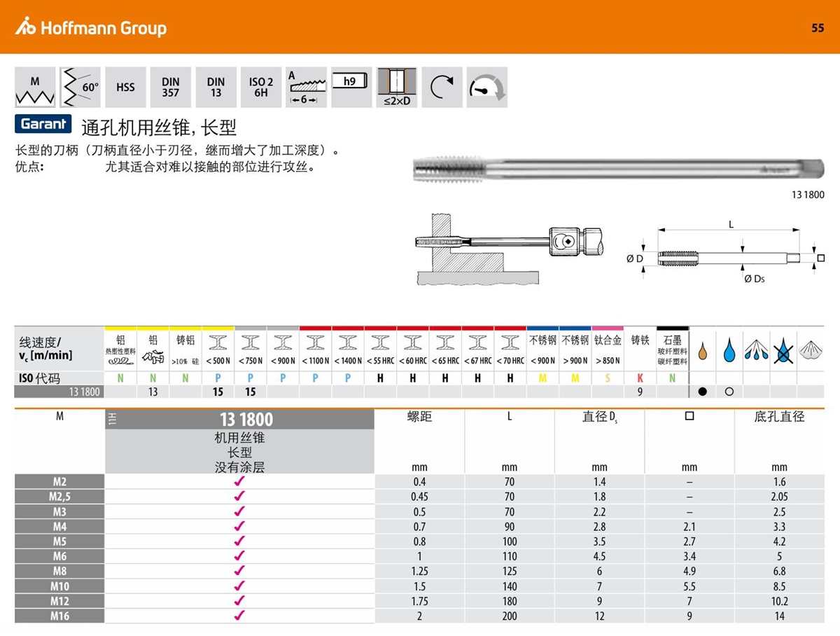
Task: Click the checkmark in the M8 row
Action: tap(239, 571)
